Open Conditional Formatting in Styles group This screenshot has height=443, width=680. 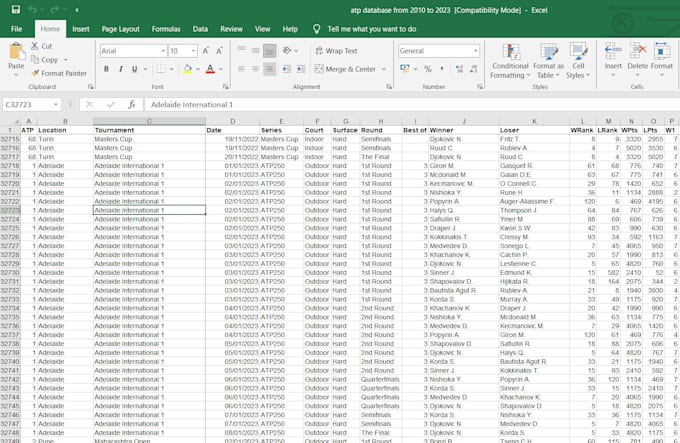click(510, 60)
